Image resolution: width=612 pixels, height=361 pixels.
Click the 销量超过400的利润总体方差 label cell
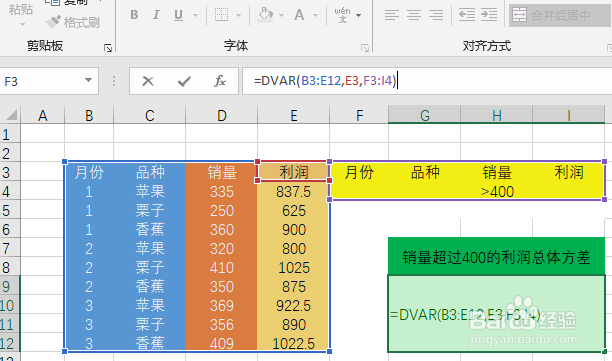tap(496, 257)
